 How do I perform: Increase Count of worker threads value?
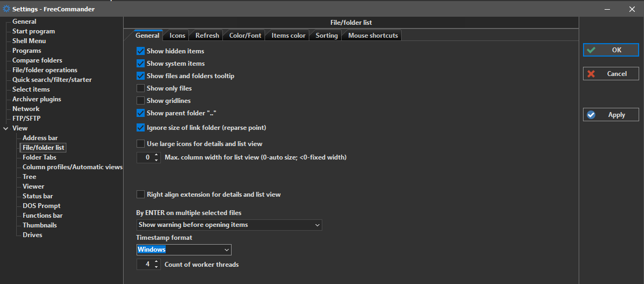(x=157, y=262)
